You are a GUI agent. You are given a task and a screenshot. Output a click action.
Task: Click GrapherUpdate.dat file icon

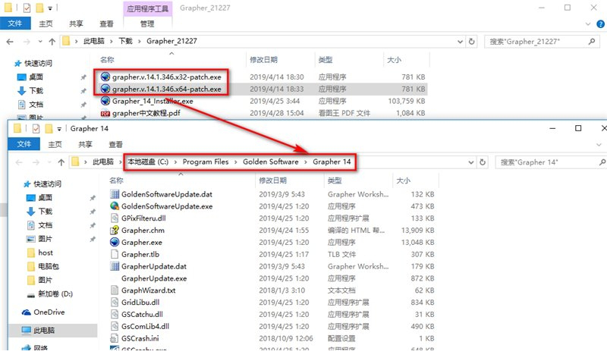pos(115,266)
